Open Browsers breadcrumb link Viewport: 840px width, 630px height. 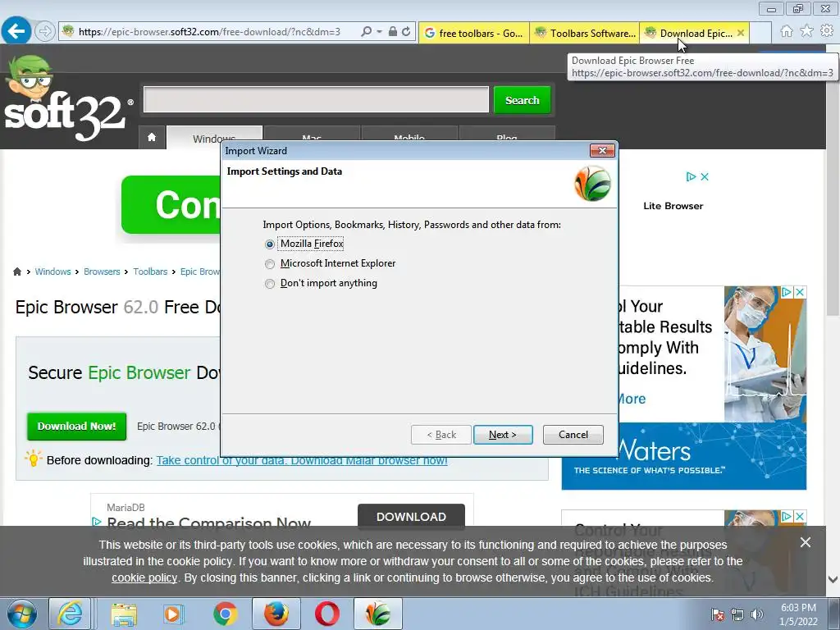pos(102,272)
